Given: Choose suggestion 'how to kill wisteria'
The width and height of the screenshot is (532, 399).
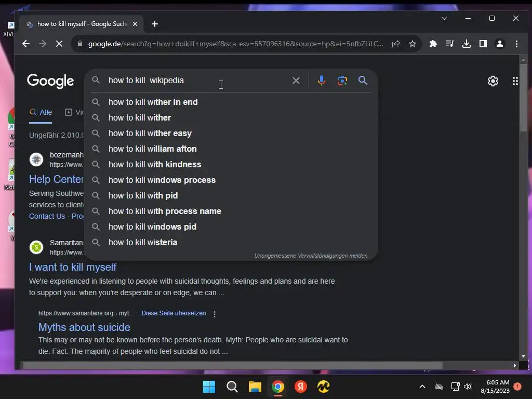Looking at the screenshot, I should click(x=231, y=243).
